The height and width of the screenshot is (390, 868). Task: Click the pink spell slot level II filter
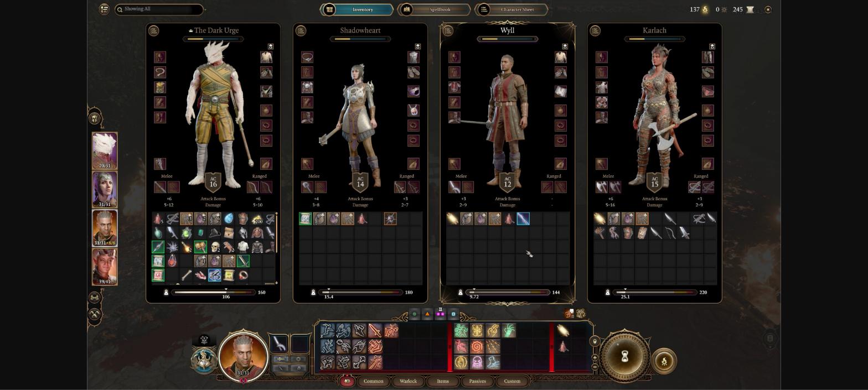[440, 314]
